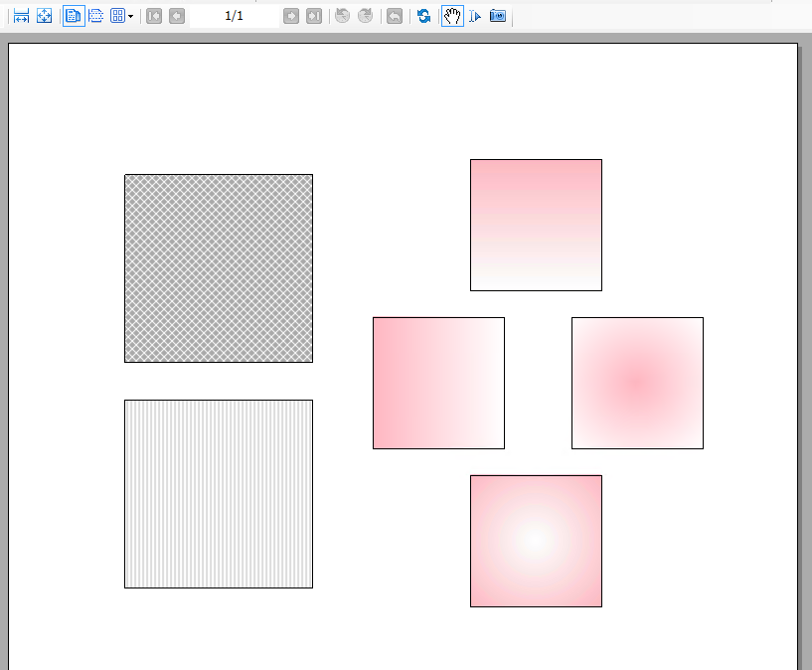
Task: Toggle continuous page view mode
Action: pyautogui.click(x=96, y=16)
